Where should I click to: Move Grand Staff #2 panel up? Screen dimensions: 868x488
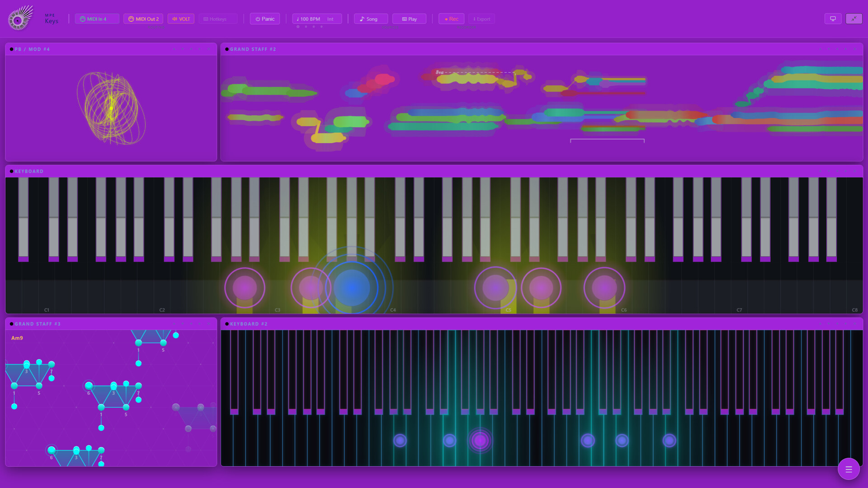[820, 49]
